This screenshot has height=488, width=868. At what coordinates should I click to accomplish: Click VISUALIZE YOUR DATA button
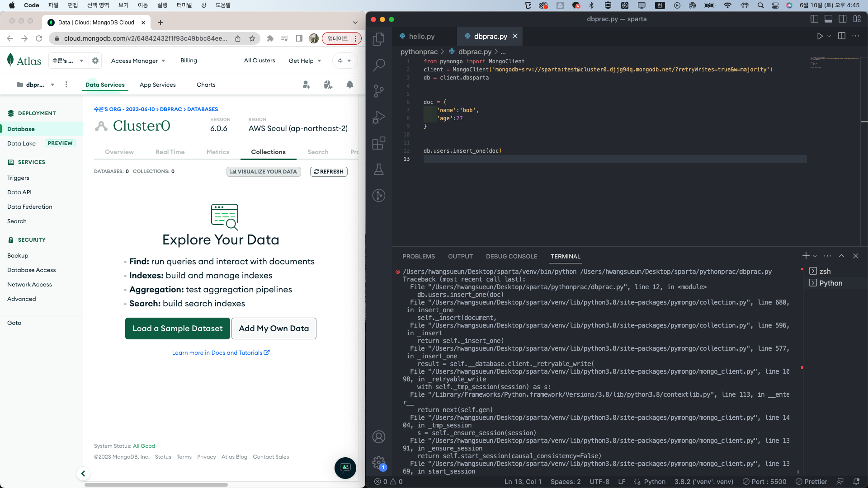click(x=264, y=172)
